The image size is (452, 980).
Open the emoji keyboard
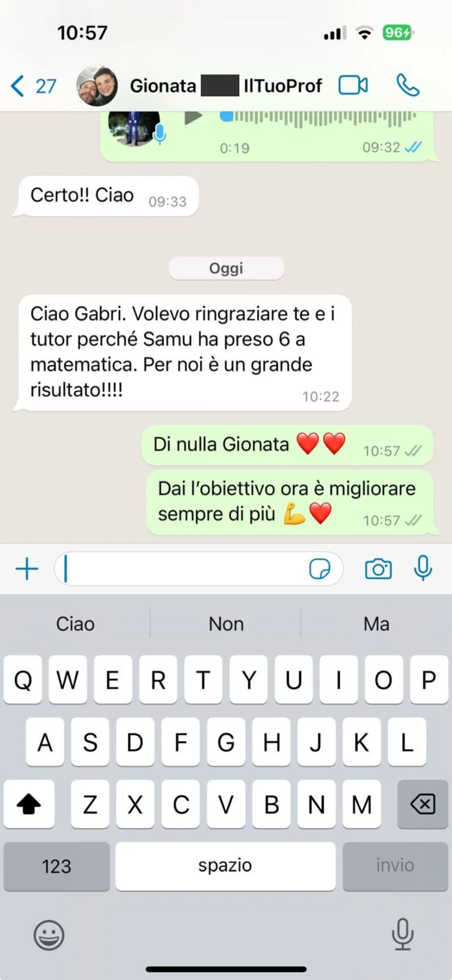tap(49, 935)
